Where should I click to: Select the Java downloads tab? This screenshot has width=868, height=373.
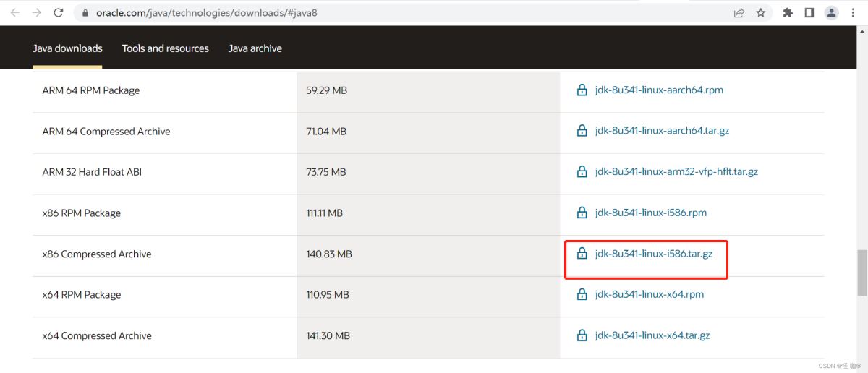[x=67, y=48]
